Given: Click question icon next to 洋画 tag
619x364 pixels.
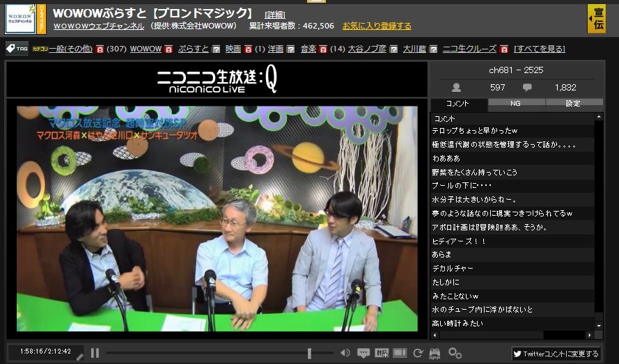Looking at the screenshot, I should 290,49.
